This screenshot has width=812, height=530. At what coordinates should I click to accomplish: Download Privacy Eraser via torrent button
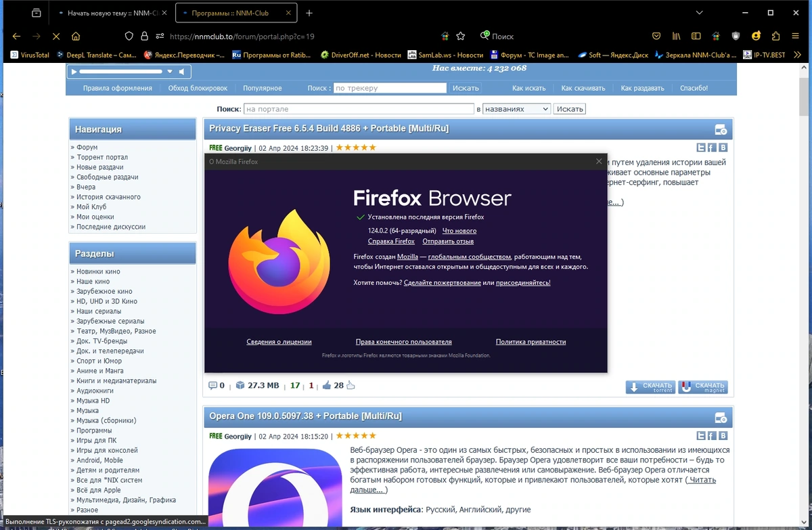click(x=650, y=387)
